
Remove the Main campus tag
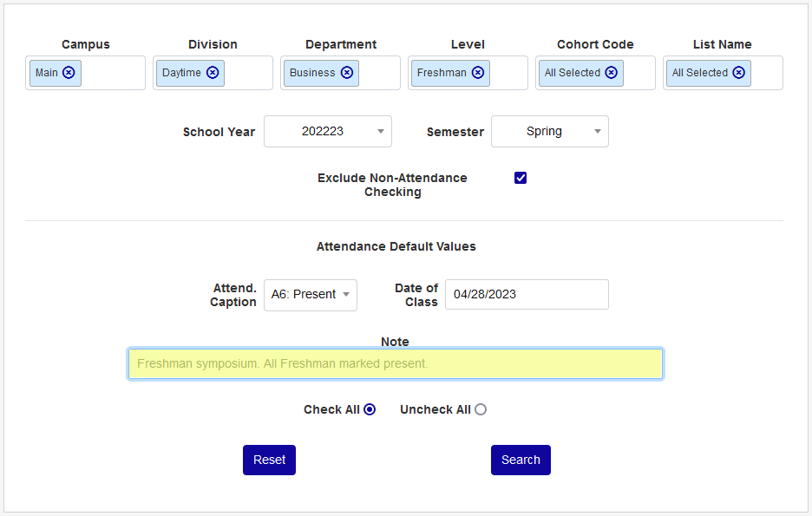(69, 73)
